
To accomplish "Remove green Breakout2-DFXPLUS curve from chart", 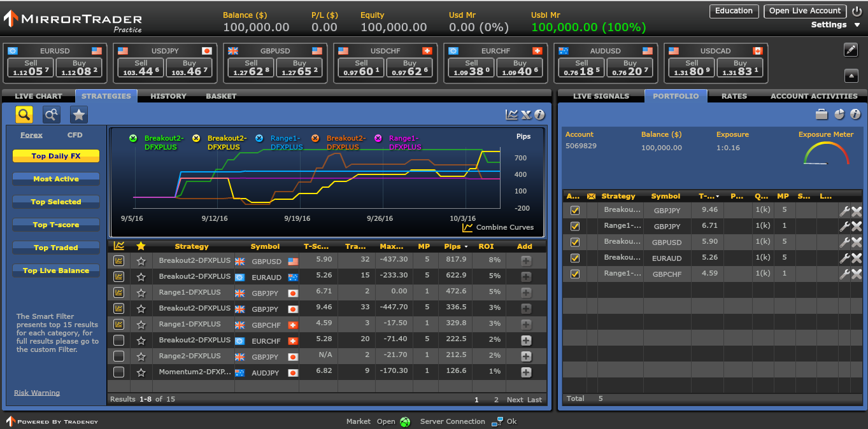I will pos(133,138).
